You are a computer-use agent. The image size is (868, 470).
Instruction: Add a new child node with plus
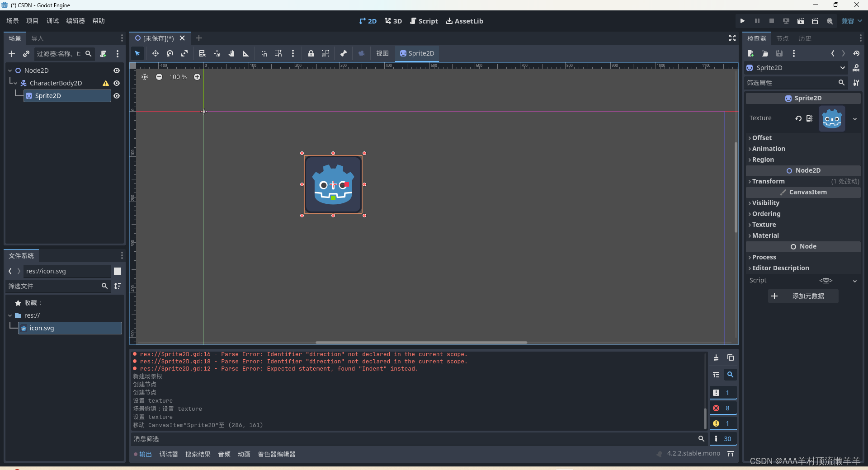tap(12, 54)
